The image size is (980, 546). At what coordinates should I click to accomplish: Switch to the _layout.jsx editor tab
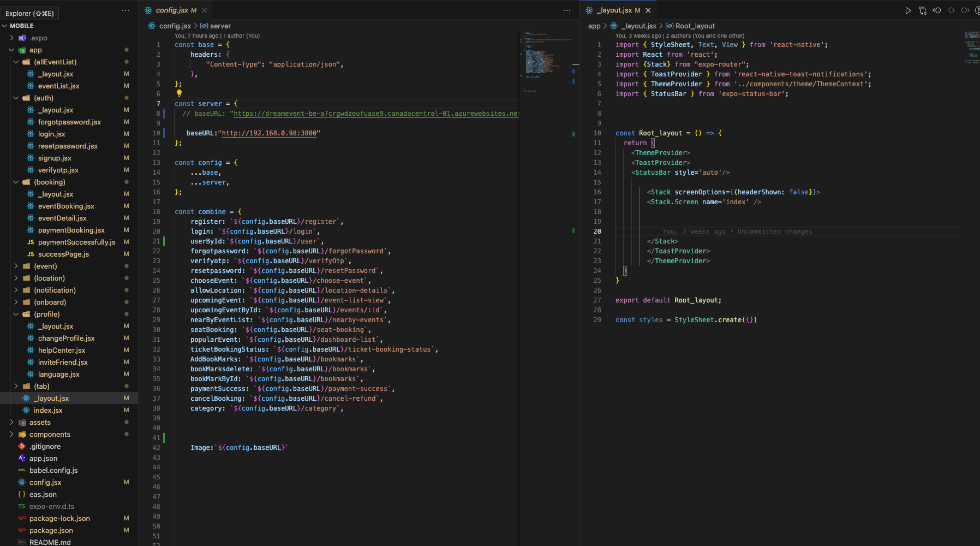coord(618,10)
